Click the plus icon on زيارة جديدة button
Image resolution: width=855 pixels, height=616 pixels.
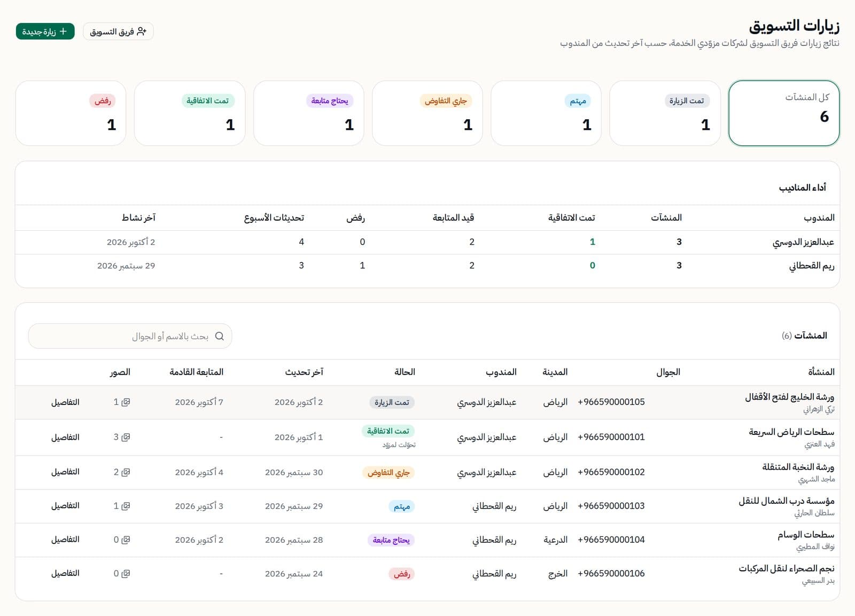(63, 32)
